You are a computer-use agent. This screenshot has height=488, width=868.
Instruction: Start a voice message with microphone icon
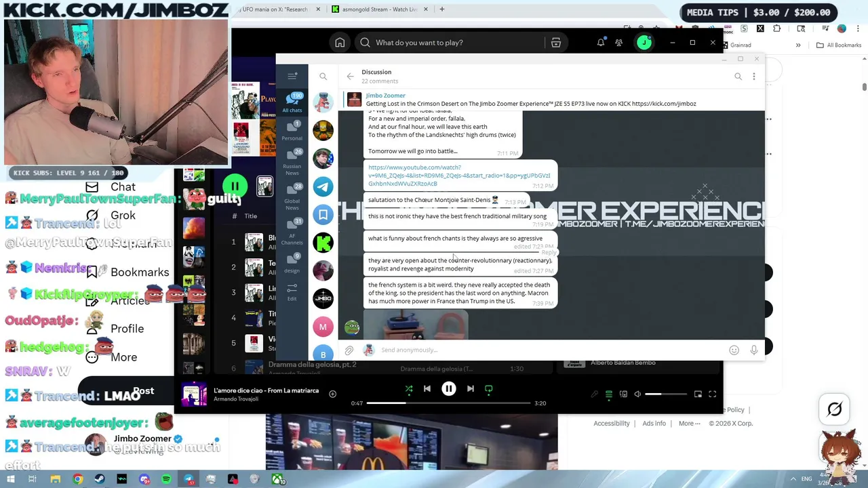click(x=753, y=350)
